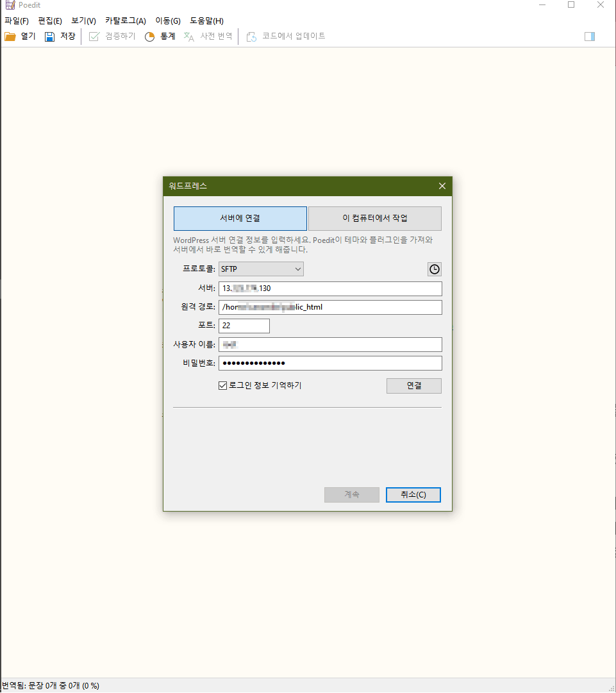Click the 서버 address input field

coord(330,288)
